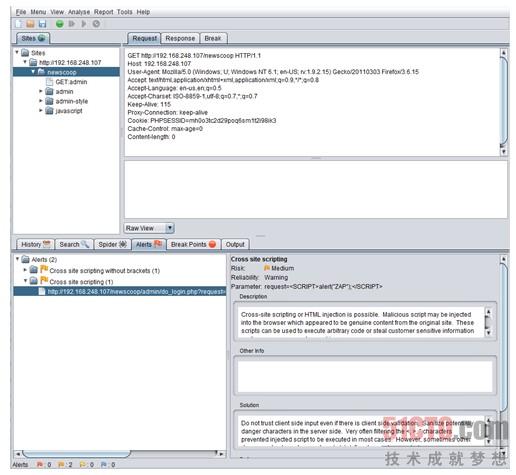Collapse the Alerts (2) root node

click(17, 259)
